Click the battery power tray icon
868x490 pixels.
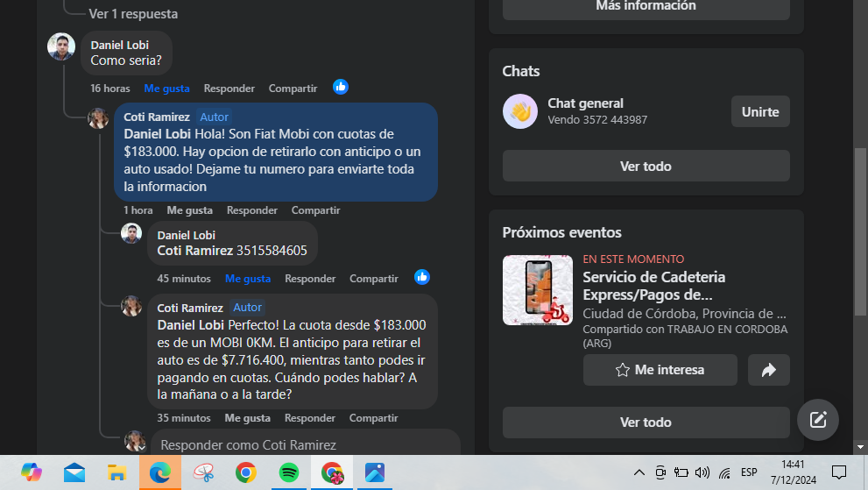point(681,472)
